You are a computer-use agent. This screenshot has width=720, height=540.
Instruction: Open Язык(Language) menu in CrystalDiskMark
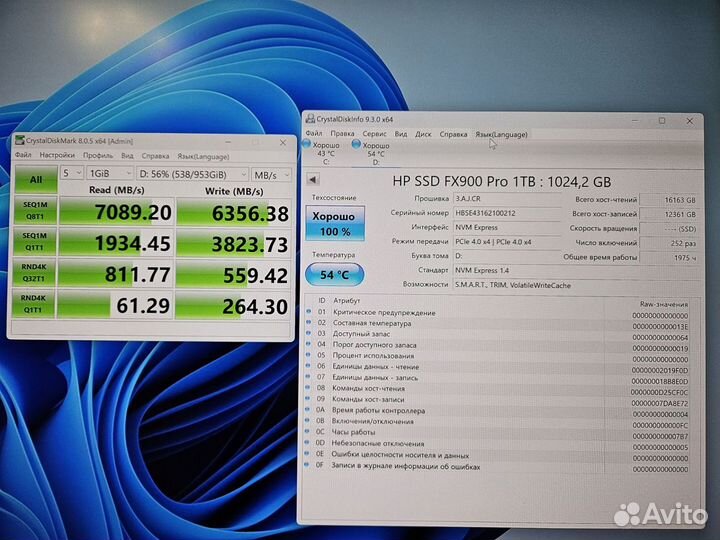203,157
